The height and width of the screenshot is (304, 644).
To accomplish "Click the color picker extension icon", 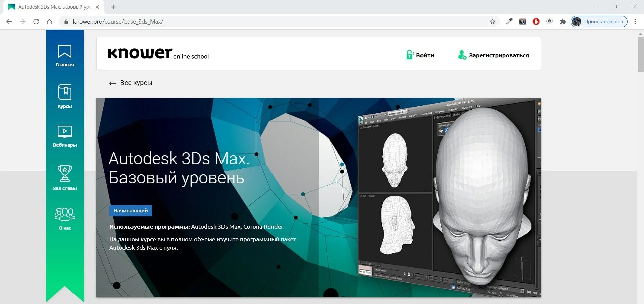I will pyautogui.click(x=523, y=22).
